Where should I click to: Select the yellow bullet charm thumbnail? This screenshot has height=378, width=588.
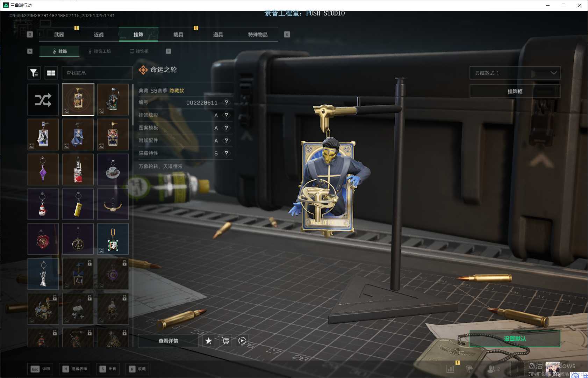point(78,204)
